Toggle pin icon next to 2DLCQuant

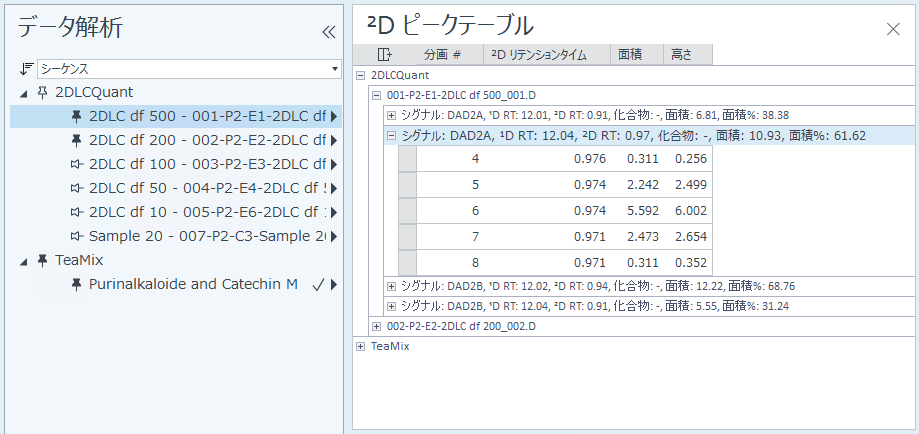[42, 92]
